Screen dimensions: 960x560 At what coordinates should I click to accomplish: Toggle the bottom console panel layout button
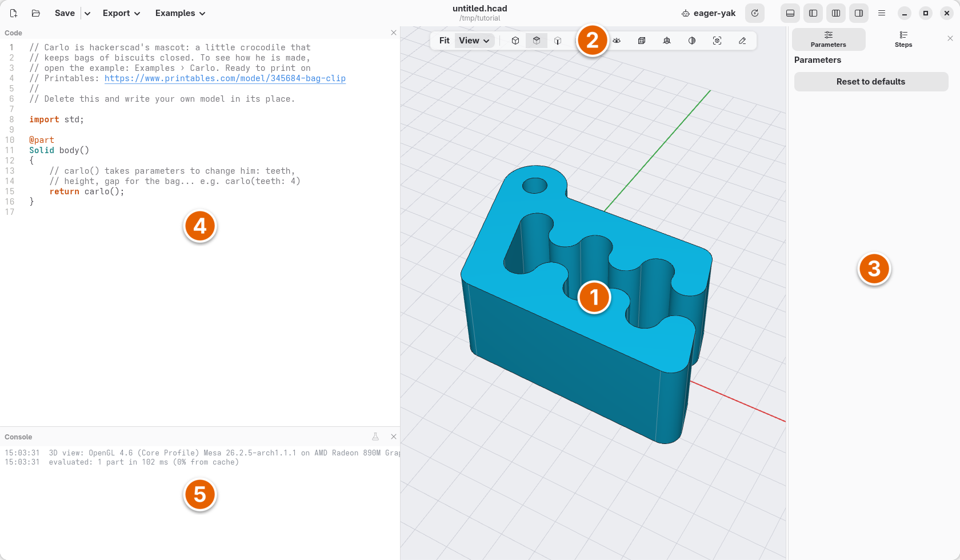[790, 13]
